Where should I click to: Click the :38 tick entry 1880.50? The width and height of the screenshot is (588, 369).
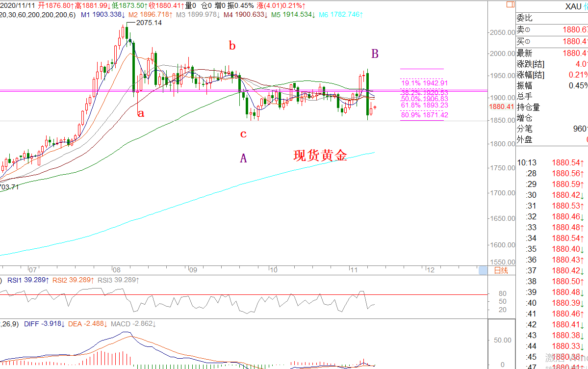(x=552, y=281)
